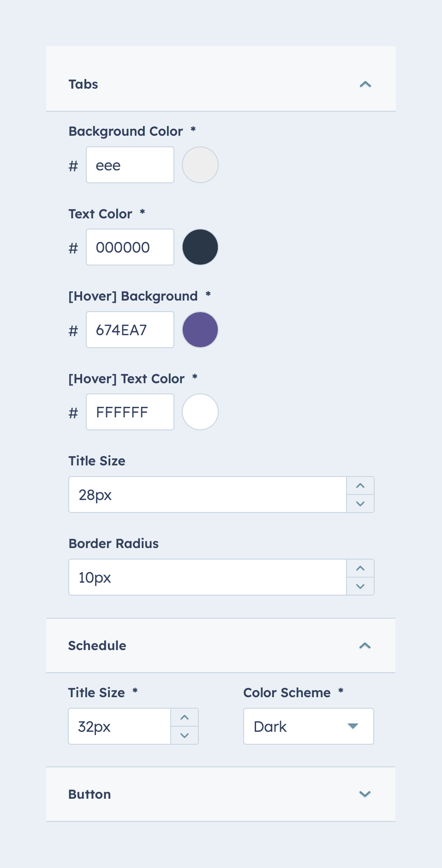Decrease Border Radius with down arrow
Viewport: 442px width, 868px height.
(x=360, y=586)
